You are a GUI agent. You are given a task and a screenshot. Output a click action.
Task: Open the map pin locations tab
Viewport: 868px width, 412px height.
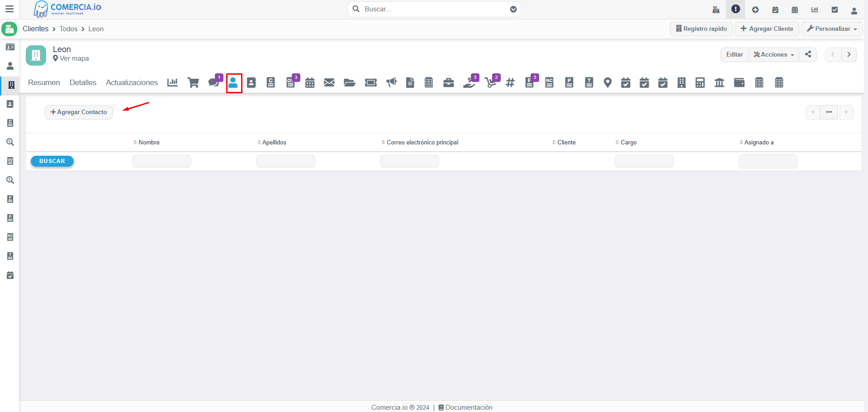[608, 82]
